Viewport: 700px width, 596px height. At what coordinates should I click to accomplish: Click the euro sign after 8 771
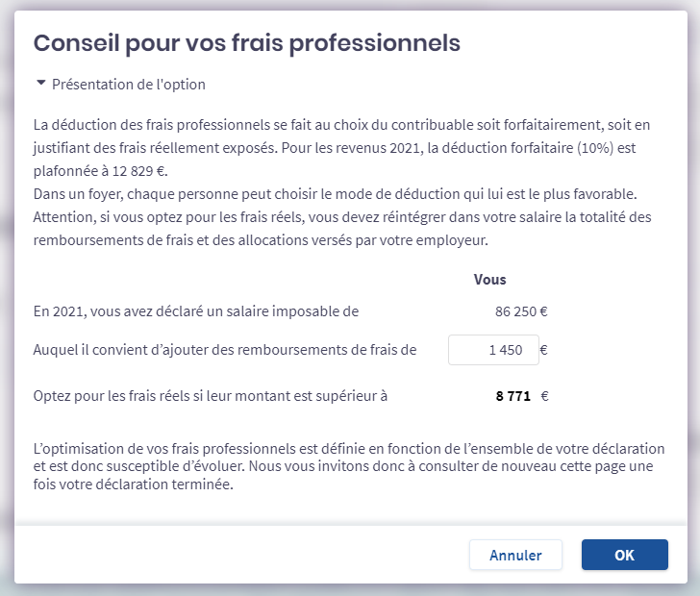point(545,395)
